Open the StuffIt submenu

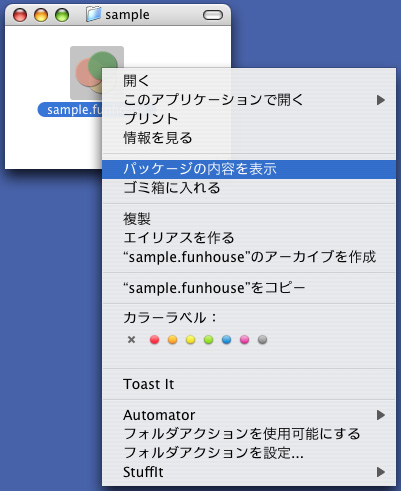(249, 472)
